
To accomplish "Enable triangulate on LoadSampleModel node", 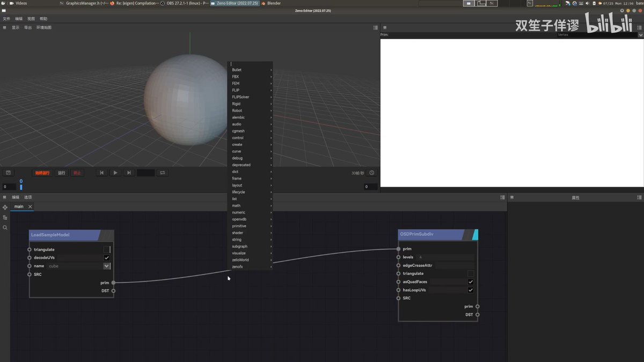I will (107, 249).
